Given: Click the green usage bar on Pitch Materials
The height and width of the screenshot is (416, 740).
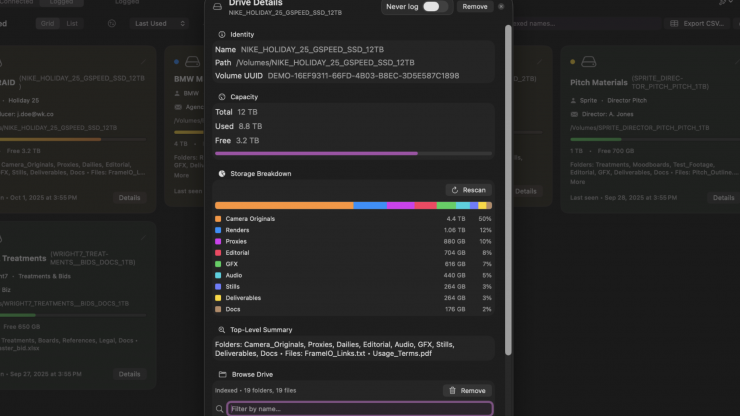Looking at the screenshot, I should [596, 139].
